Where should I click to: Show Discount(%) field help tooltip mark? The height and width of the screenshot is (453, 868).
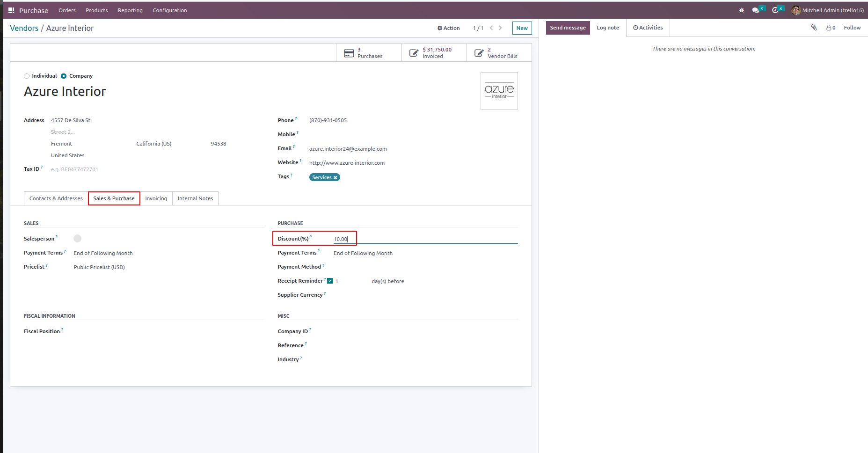[311, 237]
